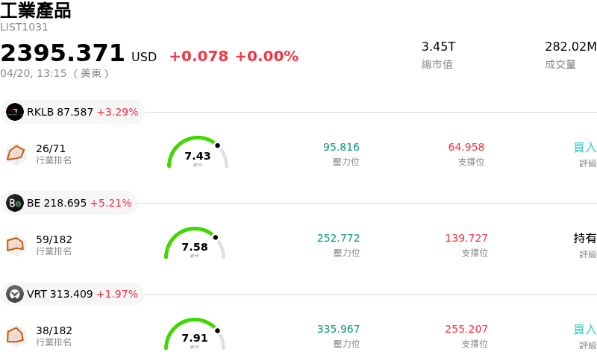Screen dimensions: 597x364
Task: Click the 3.45T total market cap
Action: pos(438,47)
